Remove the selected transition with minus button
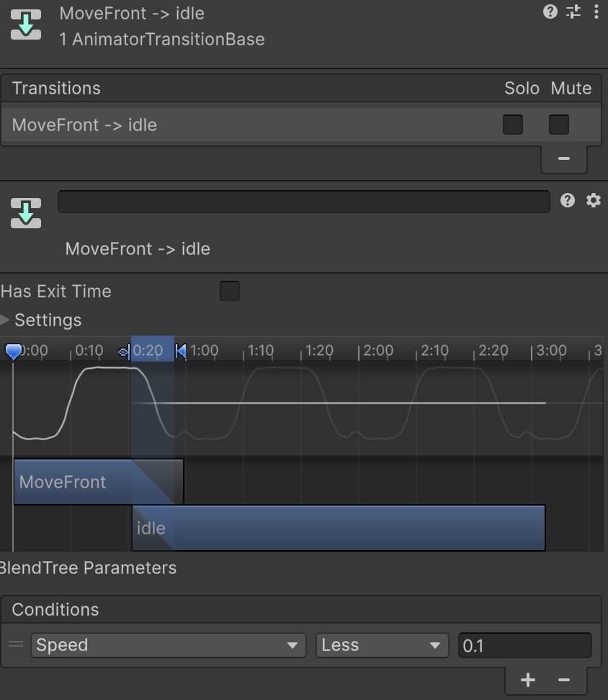The image size is (608, 700). (x=564, y=158)
